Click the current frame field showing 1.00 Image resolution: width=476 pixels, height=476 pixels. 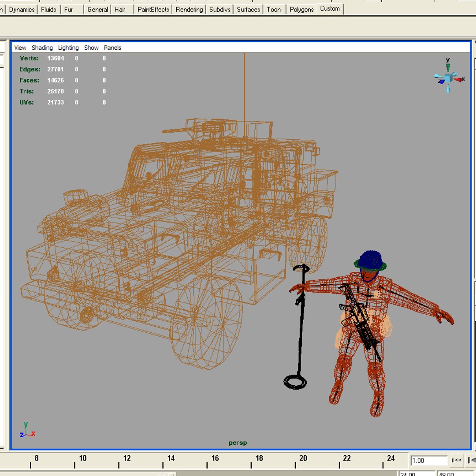[429, 461]
